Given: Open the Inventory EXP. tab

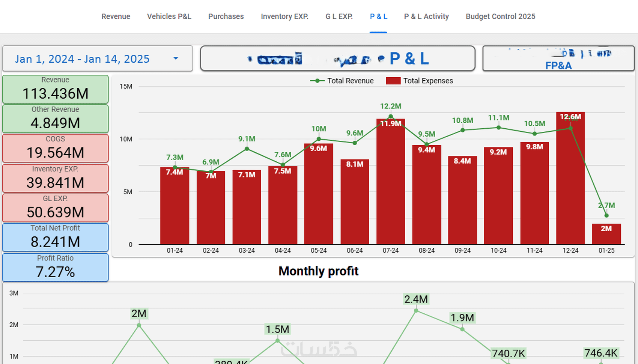Looking at the screenshot, I should click(284, 17).
